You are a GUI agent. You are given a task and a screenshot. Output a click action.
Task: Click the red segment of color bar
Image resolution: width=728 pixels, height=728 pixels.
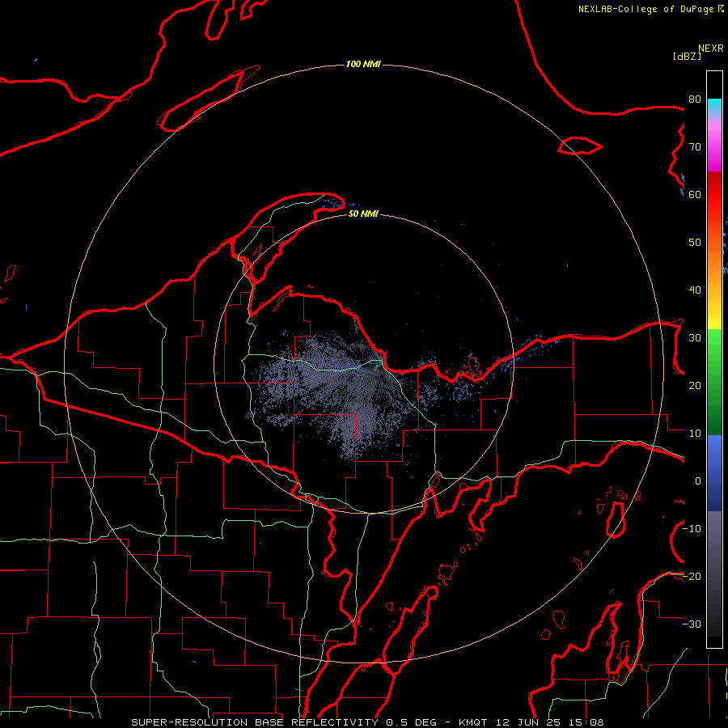[714, 195]
